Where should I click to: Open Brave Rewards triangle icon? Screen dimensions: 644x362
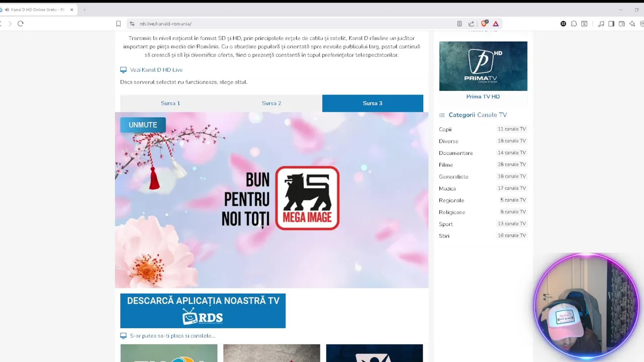[x=496, y=24]
